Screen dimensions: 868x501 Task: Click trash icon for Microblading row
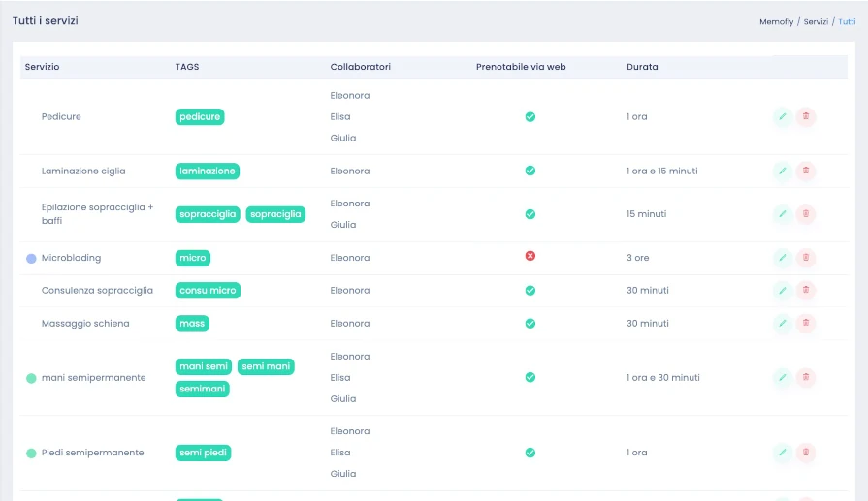click(805, 259)
